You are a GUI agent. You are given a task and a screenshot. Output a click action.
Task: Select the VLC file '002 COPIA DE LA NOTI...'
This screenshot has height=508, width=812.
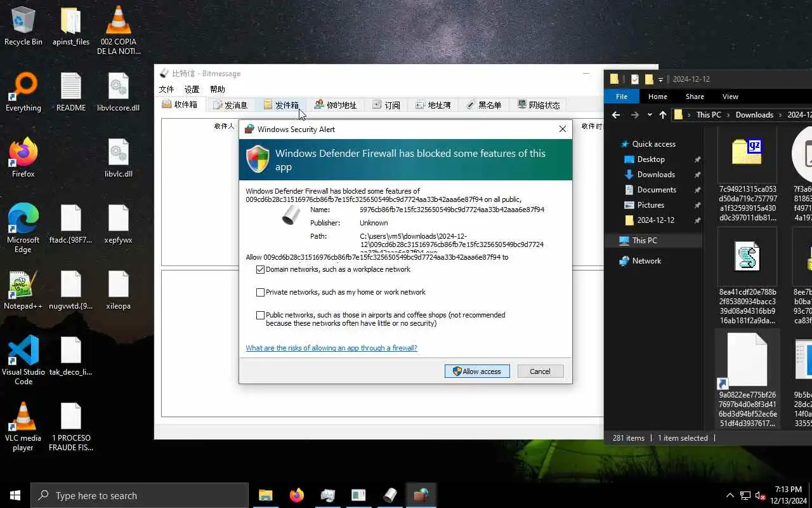(119, 30)
